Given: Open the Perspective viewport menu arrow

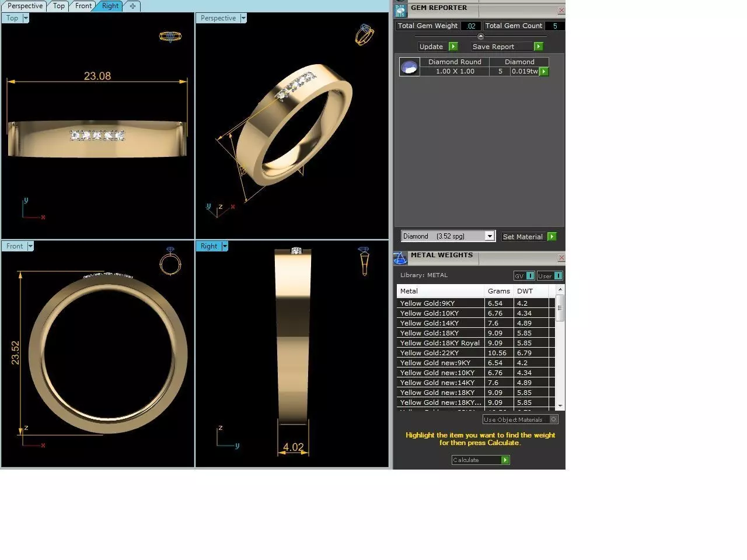Looking at the screenshot, I should click(243, 18).
